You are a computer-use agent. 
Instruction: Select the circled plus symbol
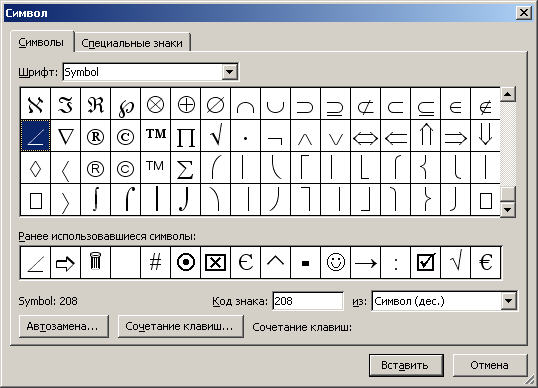[186, 104]
